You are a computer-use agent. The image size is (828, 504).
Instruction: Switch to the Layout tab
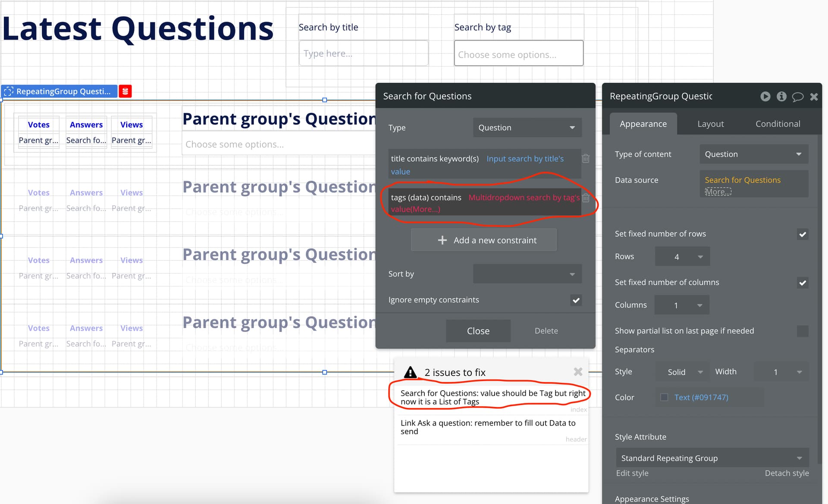click(x=710, y=124)
